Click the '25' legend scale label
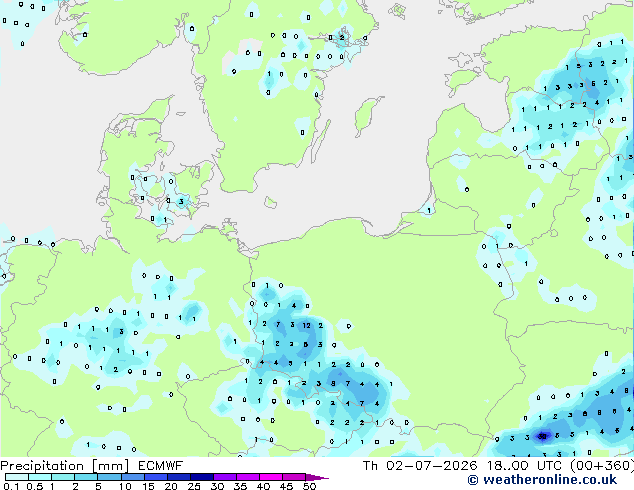 [194, 486]
